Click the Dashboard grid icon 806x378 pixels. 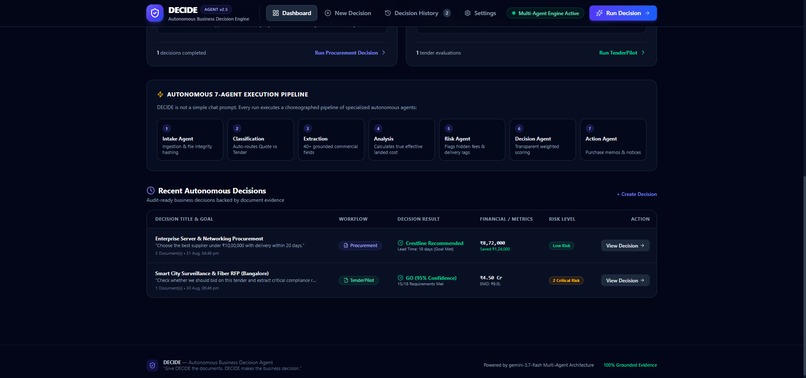[x=276, y=13]
